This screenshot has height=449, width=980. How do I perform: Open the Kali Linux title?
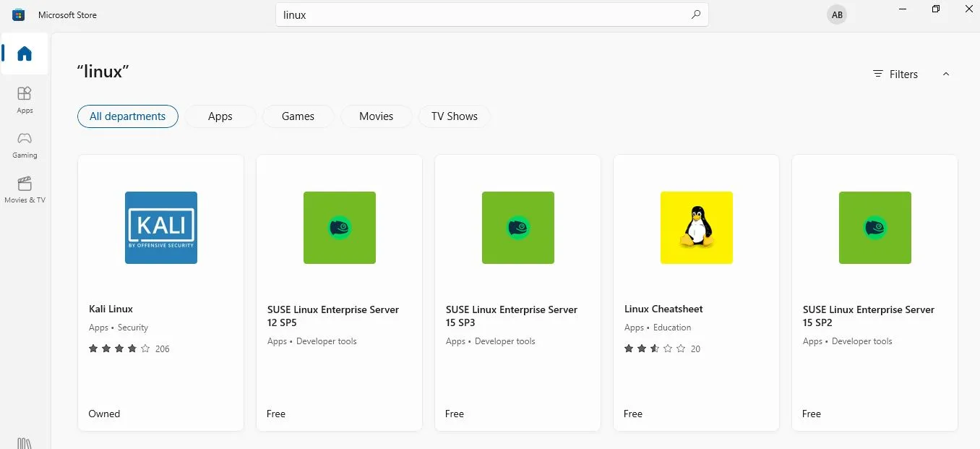111,309
